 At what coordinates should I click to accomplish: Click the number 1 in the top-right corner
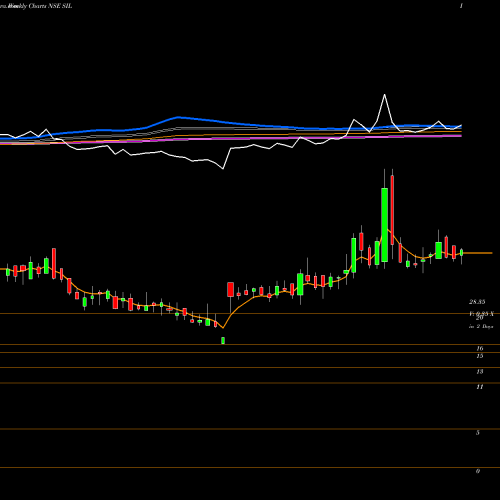click(x=461, y=6)
